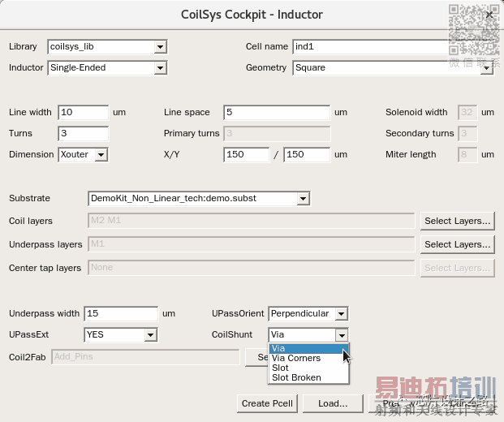Click the Turns input field

point(84,133)
